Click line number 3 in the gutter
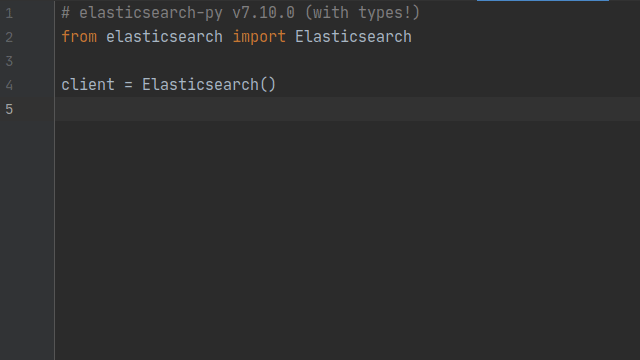This screenshot has width=640, height=360. (x=9, y=62)
